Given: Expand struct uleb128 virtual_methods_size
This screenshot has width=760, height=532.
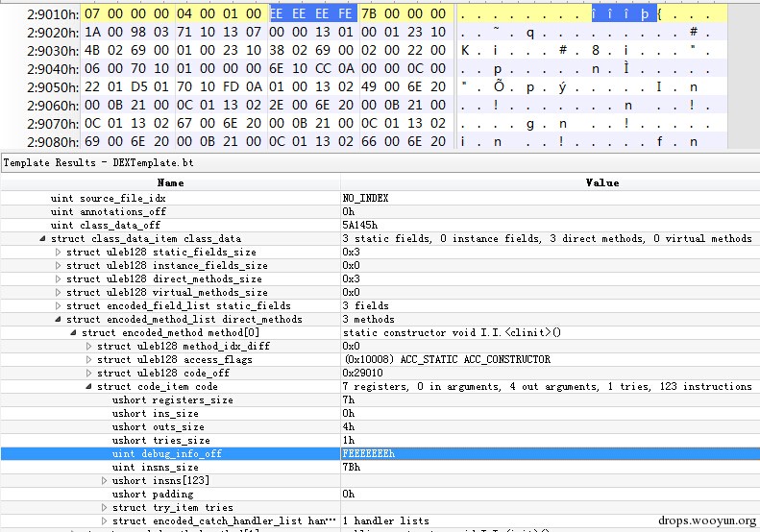Looking at the screenshot, I should (59, 293).
